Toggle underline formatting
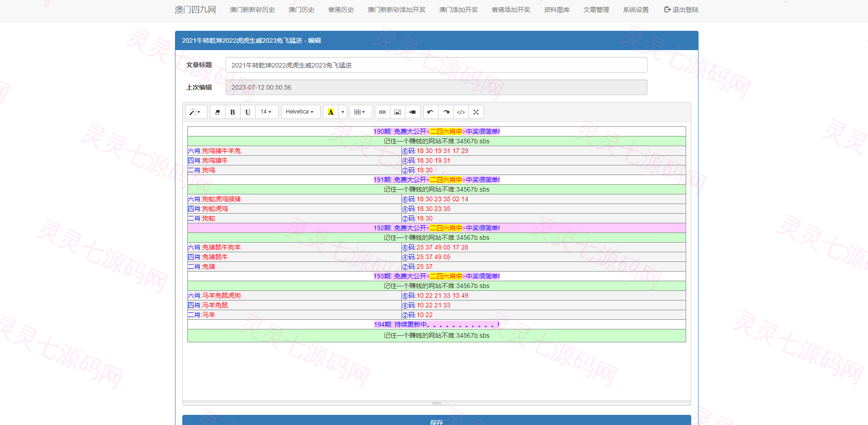The width and height of the screenshot is (868, 425). [248, 112]
